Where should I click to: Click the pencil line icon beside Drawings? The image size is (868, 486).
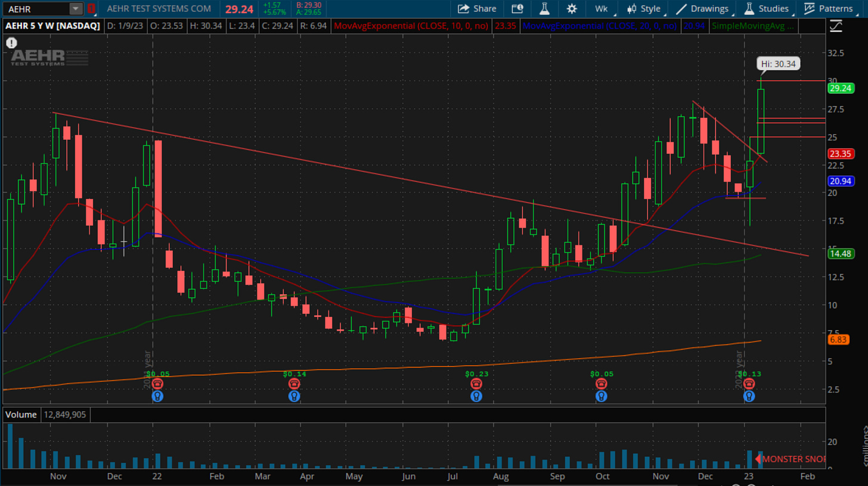(x=680, y=8)
